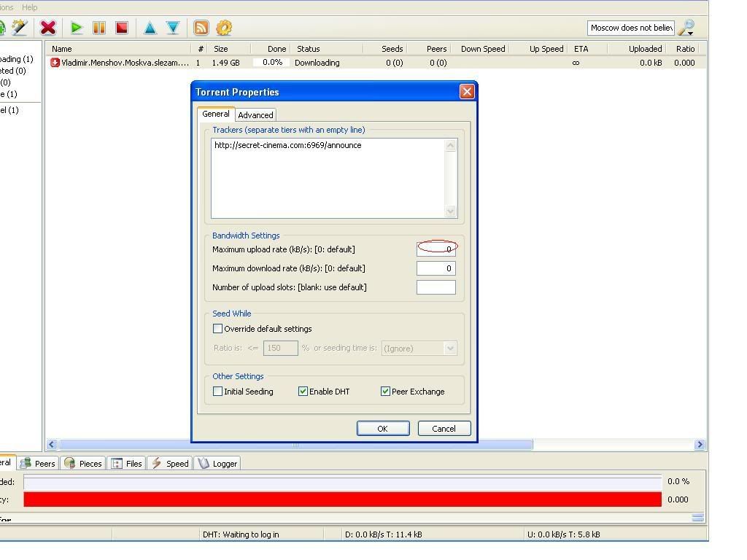Click the orange Pause torrent icon
Viewport: 747px width, 560px height.
coord(99,28)
